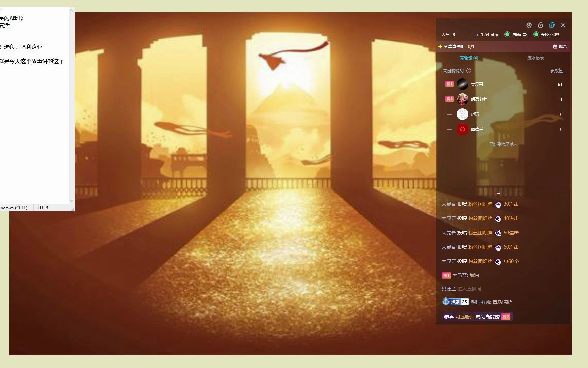Click the 人气 8 popularity counter
The image size is (588, 368).
coord(448,34)
